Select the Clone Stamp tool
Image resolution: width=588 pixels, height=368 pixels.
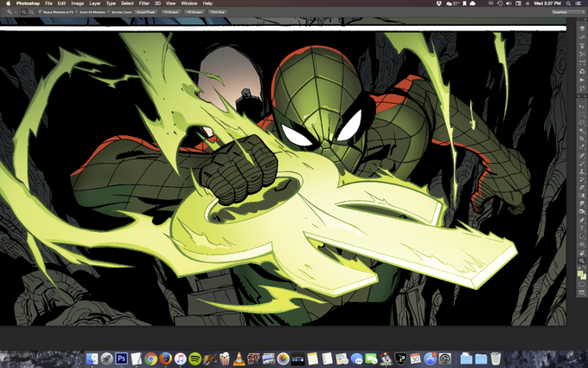coord(582,171)
